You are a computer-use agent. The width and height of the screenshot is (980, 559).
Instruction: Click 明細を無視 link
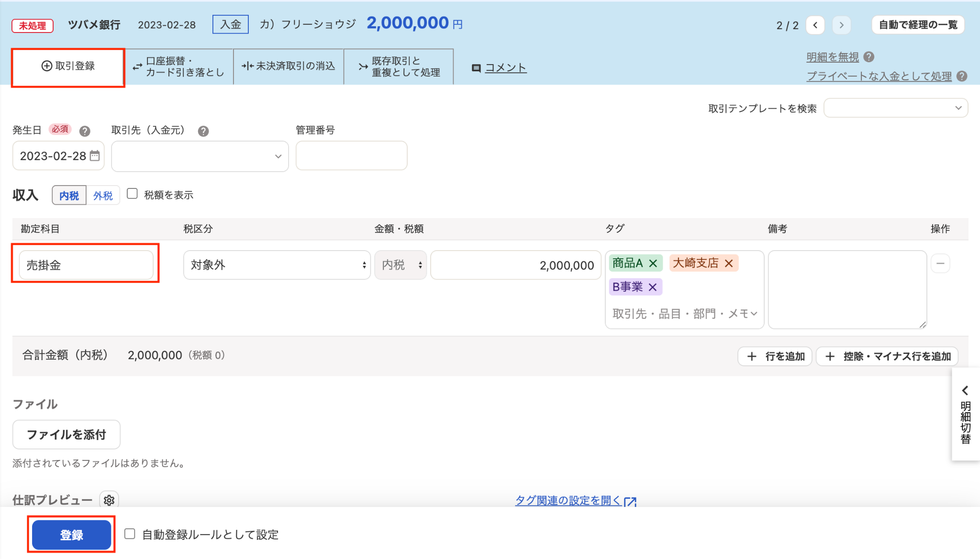click(x=833, y=57)
